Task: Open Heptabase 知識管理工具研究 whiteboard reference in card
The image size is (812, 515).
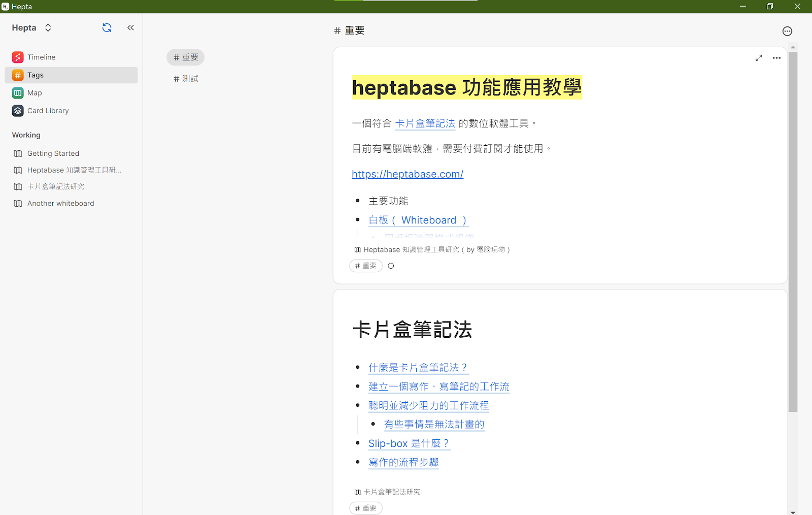Action: (432, 249)
